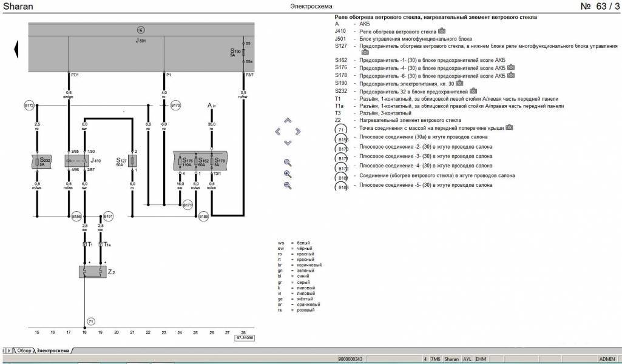The image size is (622, 364).
Task: Pan the diagram down with the down arrow
Action: (288, 143)
